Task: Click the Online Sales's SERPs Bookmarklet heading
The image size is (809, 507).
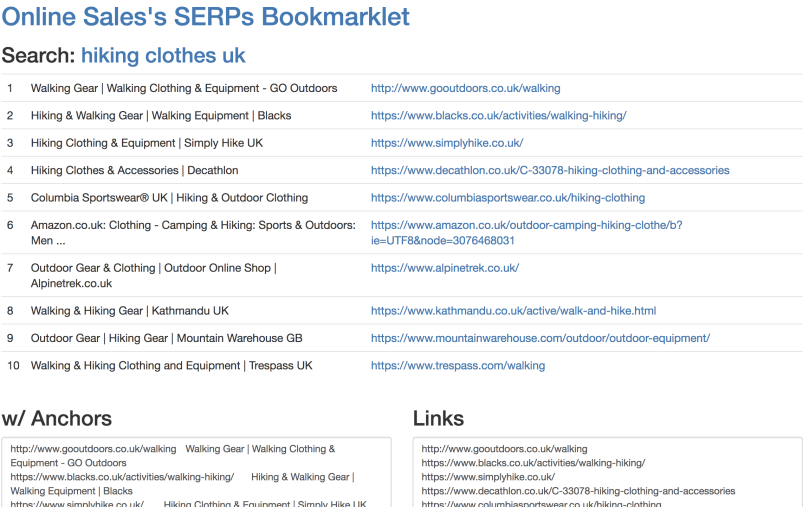Action: click(205, 16)
